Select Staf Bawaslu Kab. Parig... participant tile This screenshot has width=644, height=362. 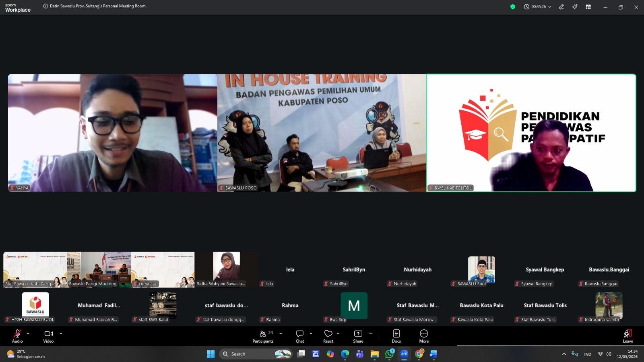click(x=35, y=269)
